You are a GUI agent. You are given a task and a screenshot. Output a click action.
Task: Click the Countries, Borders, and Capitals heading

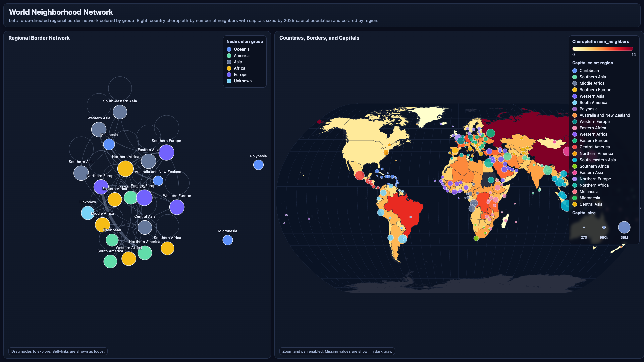(x=319, y=38)
